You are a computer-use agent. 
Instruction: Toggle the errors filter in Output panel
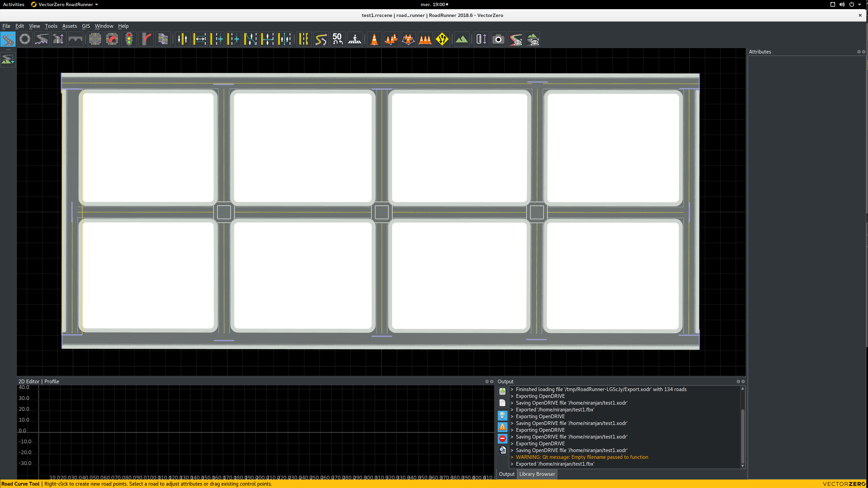pos(502,439)
